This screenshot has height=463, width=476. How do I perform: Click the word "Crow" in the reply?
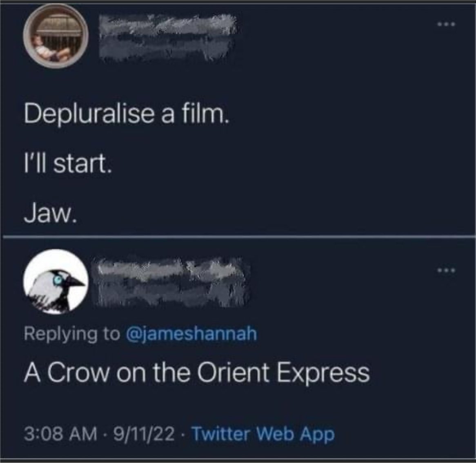click(78, 373)
